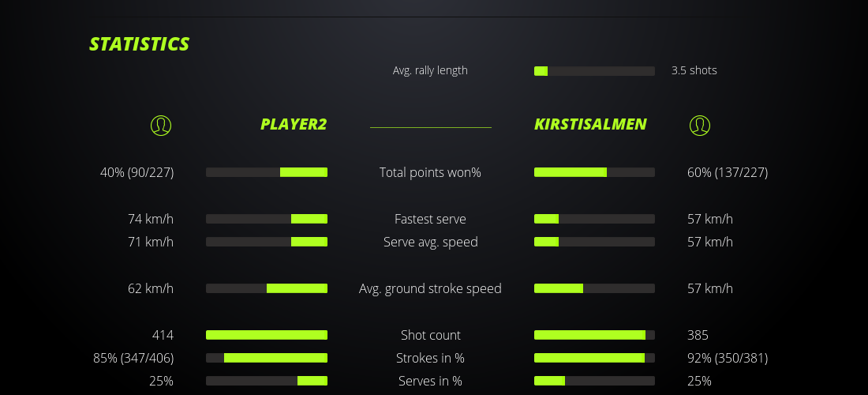Select the PLAYER2 player name
Viewport: 868px width, 395px height.
pyautogui.click(x=294, y=124)
